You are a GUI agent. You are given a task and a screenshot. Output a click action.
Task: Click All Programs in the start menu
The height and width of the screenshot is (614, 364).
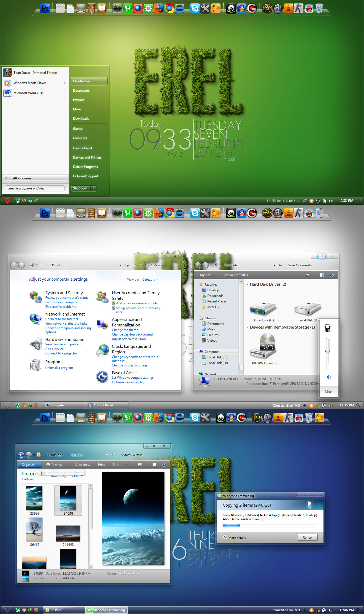(x=35, y=178)
